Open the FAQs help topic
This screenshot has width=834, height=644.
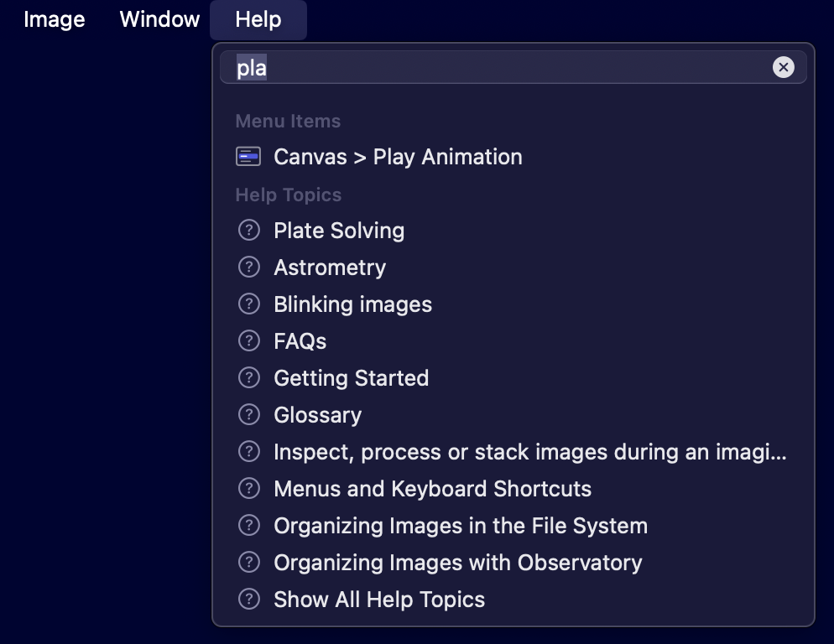[513, 341]
